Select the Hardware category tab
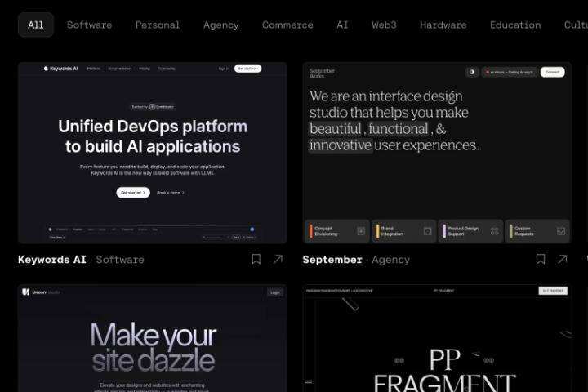The image size is (588, 392). 443,24
